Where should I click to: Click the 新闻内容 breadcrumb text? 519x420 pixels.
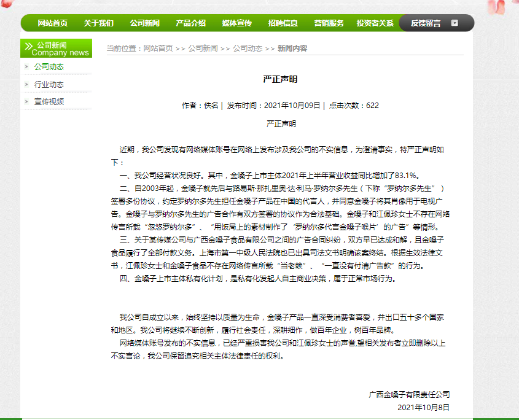tap(292, 49)
